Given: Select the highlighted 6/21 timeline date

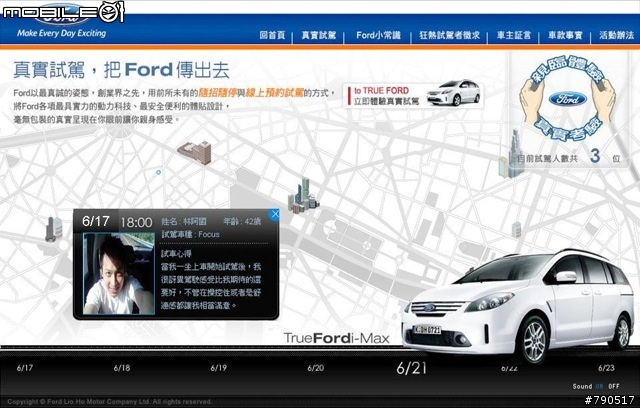Looking at the screenshot, I should click(x=411, y=368).
